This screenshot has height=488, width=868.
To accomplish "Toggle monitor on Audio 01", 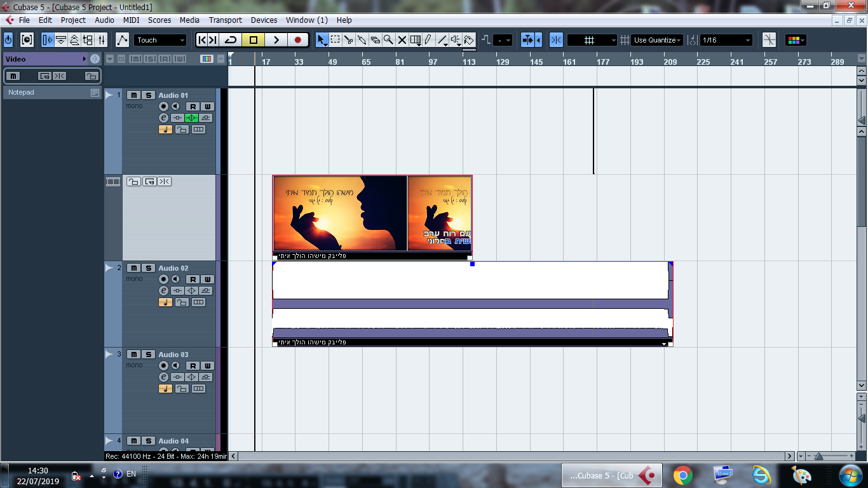I will pyautogui.click(x=175, y=107).
